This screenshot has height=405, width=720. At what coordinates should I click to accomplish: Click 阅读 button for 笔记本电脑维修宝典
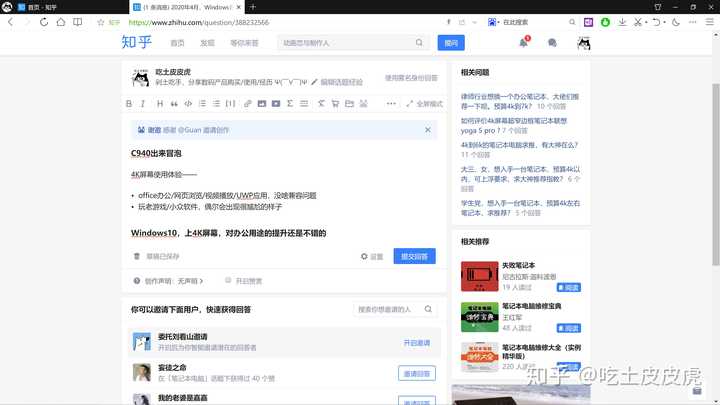pyautogui.click(x=568, y=328)
